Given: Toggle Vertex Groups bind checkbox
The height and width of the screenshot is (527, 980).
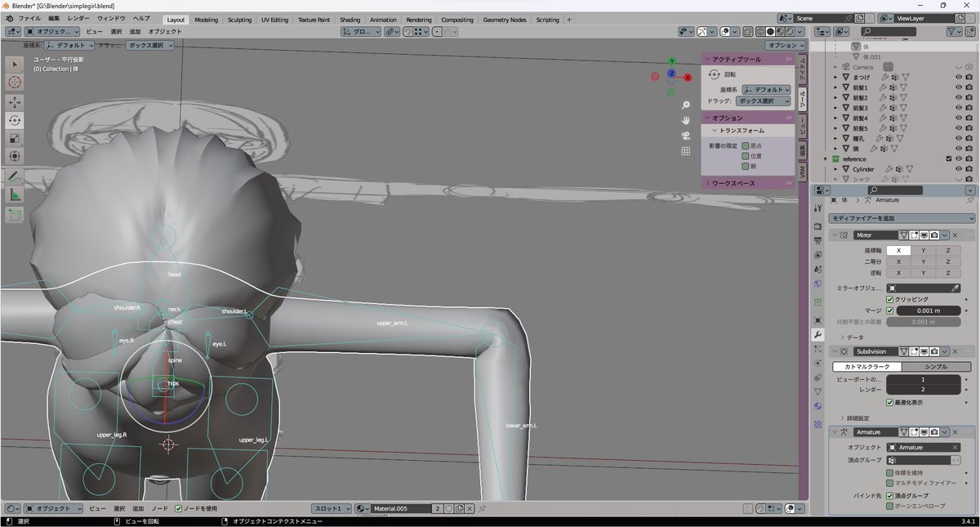Looking at the screenshot, I should [890, 495].
